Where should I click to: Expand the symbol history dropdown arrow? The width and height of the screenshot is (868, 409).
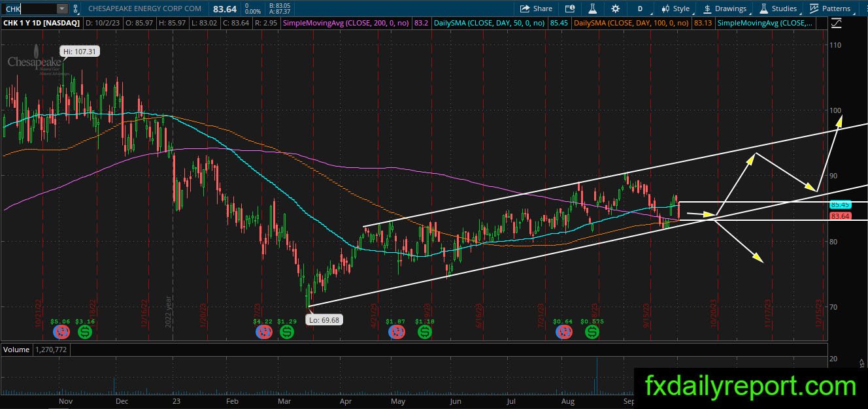pyautogui.click(x=62, y=8)
